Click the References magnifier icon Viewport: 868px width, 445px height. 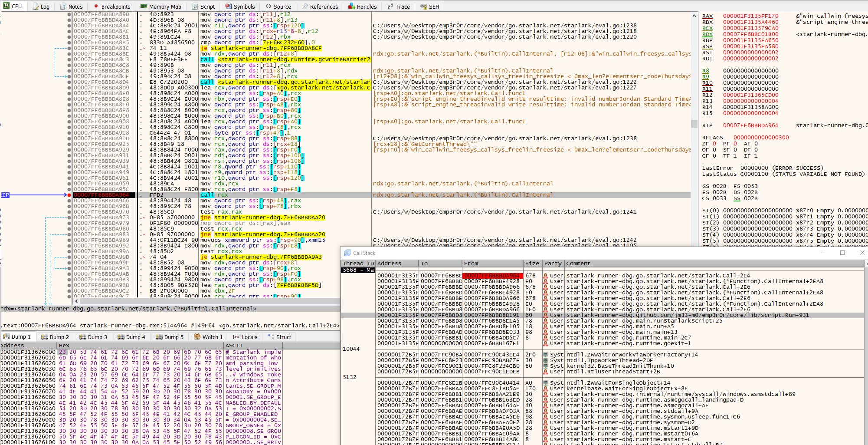click(x=305, y=7)
